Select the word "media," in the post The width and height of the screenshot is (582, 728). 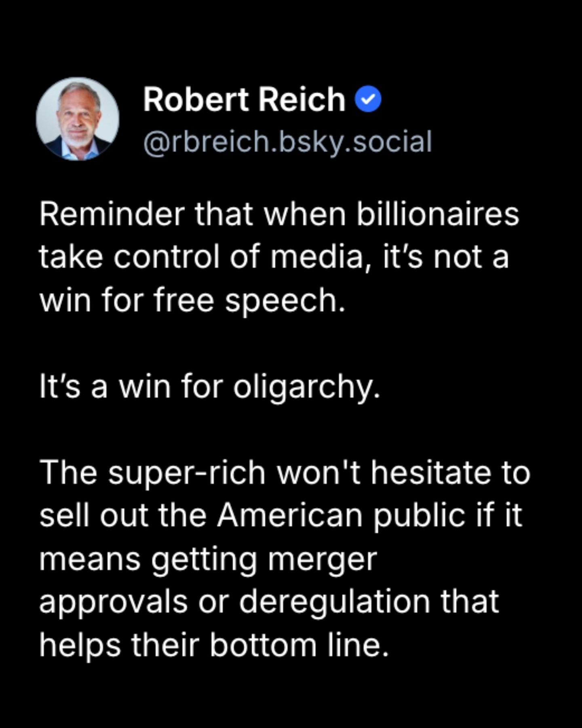(316, 258)
